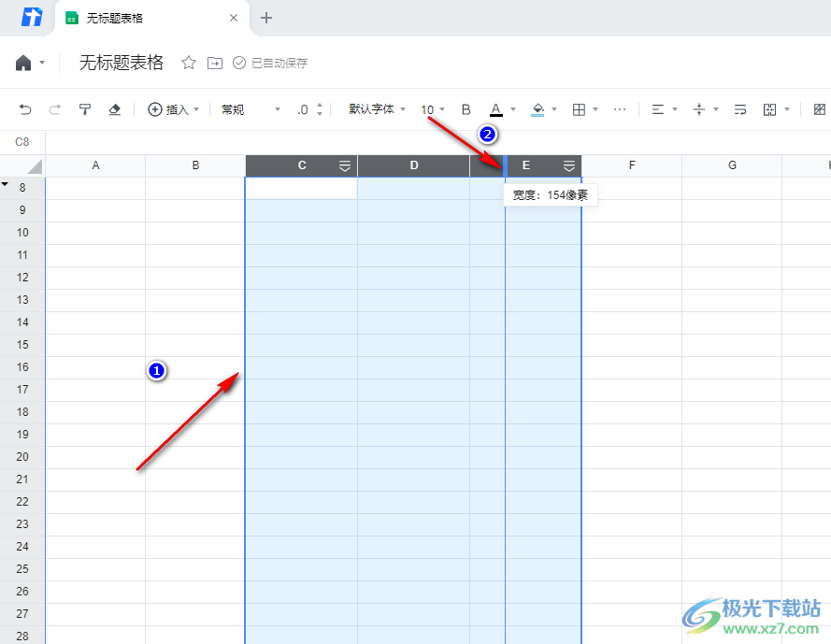This screenshot has height=644, width=831.
Task: Decrease decimal places with down arrow
Action: coord(320,114)
